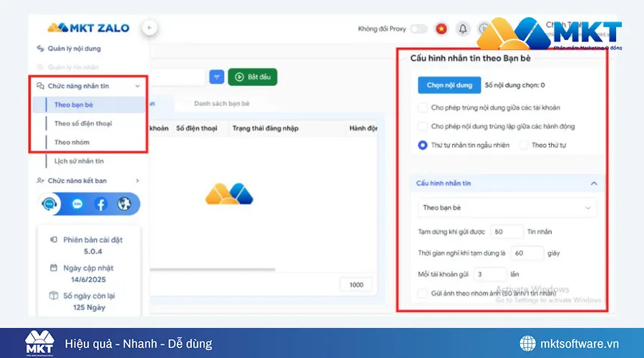Select Theo bạn bè in sidebar
This screenshot has height=358, width=644.
tap(89, 105)
